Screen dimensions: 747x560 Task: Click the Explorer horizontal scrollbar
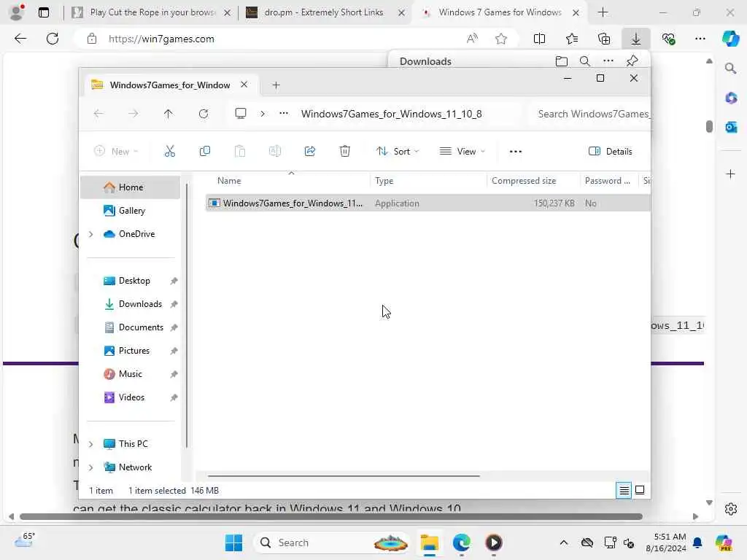tap(344, 475)
